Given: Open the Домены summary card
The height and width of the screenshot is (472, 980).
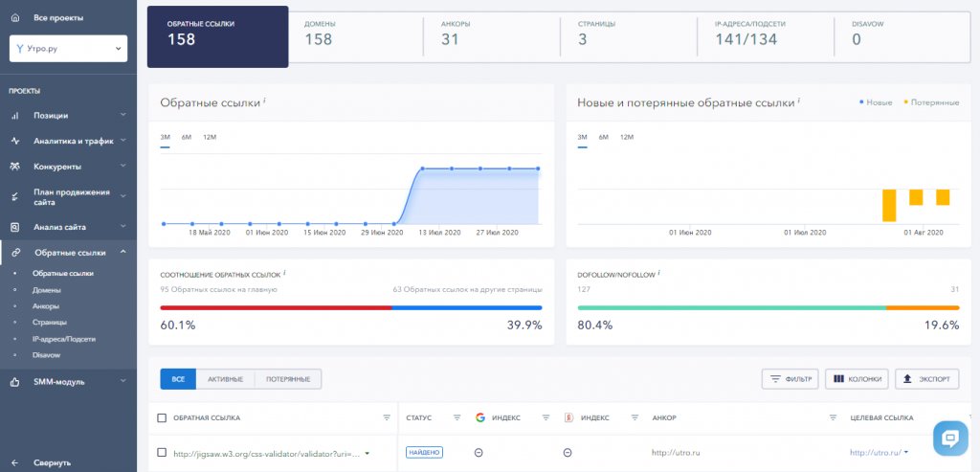Looking at the screenshot, I should (355, 33).
